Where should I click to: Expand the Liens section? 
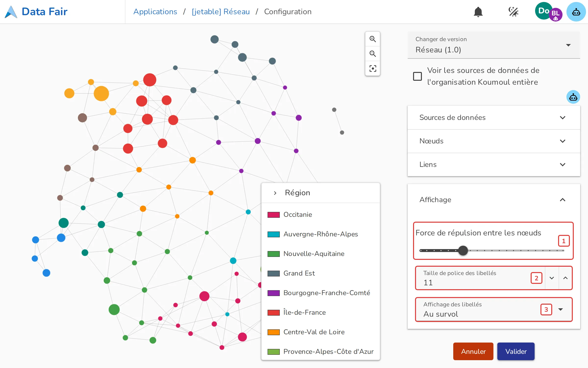(x=494, y=164)
